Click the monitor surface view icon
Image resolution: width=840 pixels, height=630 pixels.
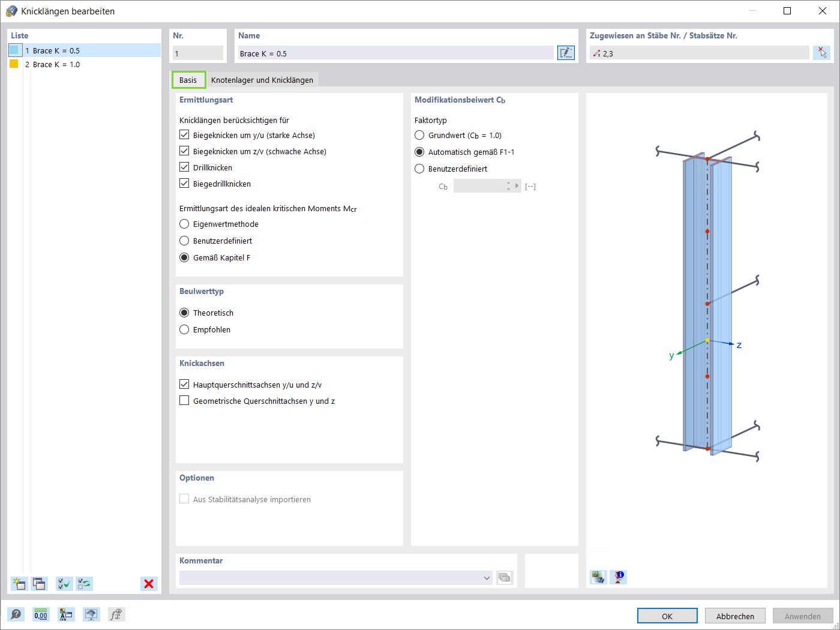click(91, 614)
